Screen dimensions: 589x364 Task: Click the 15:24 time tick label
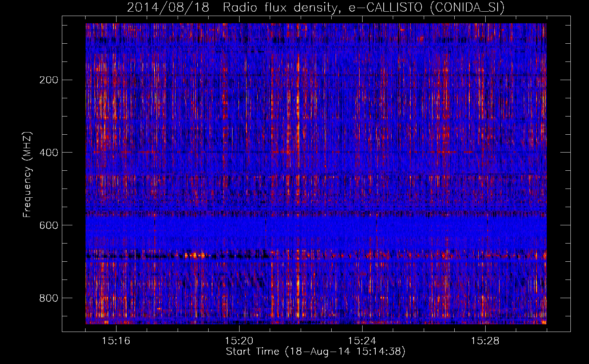coord(362,341)
